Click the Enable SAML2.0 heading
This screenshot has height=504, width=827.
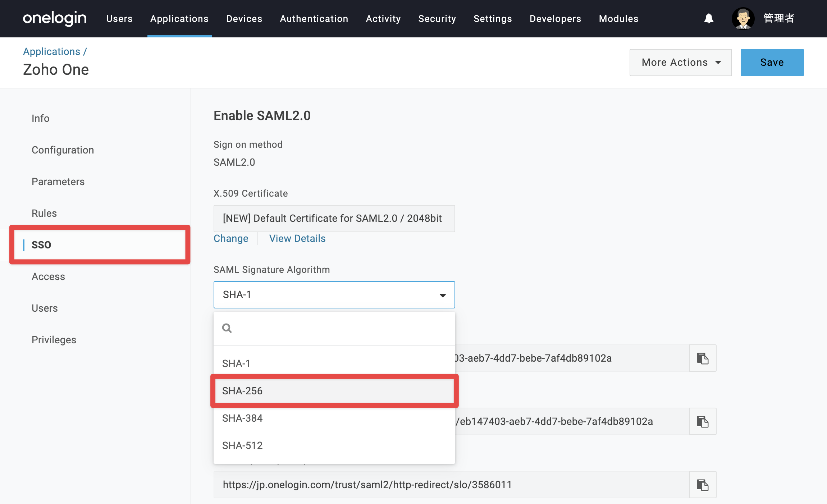(262, 115)
